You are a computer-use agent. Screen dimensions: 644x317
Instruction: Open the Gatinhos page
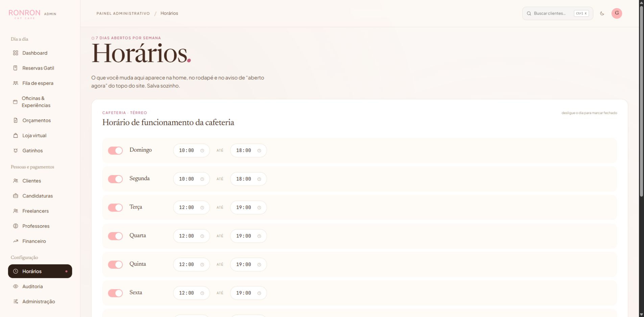[40, 151]
